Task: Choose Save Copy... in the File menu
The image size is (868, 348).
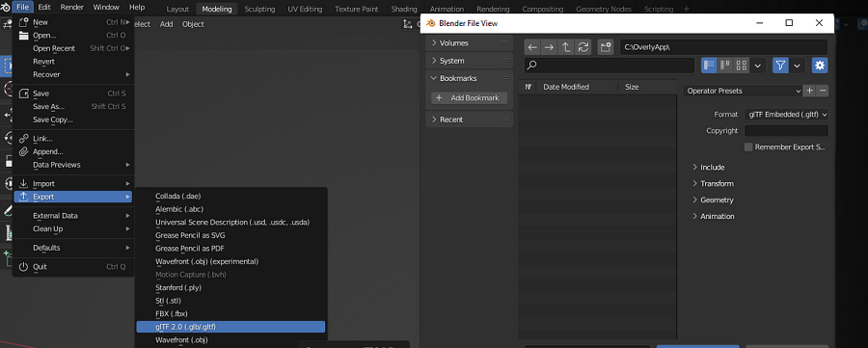Action: click(x=72, y=120)
